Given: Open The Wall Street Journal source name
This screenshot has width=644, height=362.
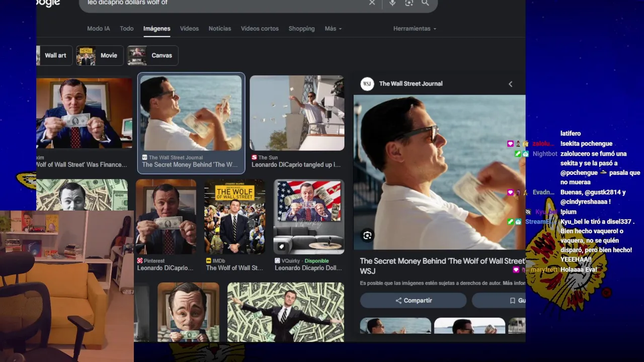Looking at the screenshot, I should click(411, 84).
